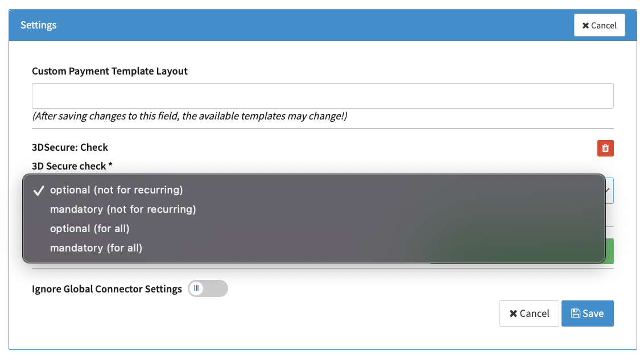Viewport: 644px width, 363px height.
Task: Focus the Custom Payment Template Layout field
Action: tap(323, 96)
